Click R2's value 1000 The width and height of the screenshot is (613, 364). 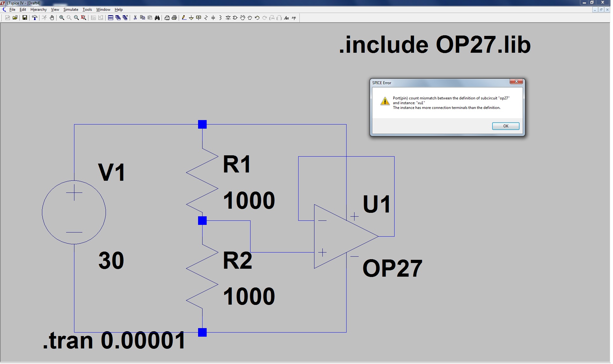click(x=249, y=296)
